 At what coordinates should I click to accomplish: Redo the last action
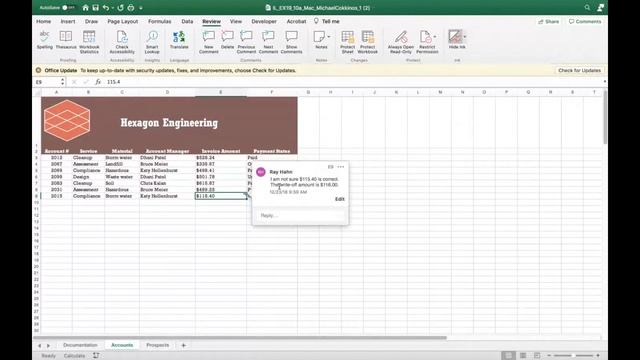(120, 8)
